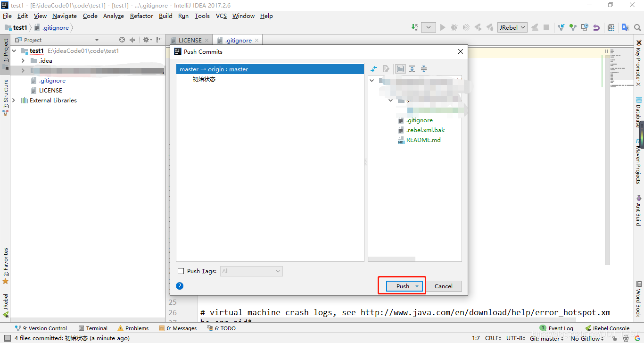Click the VCS Commit Changes icon

click(573, 27)
